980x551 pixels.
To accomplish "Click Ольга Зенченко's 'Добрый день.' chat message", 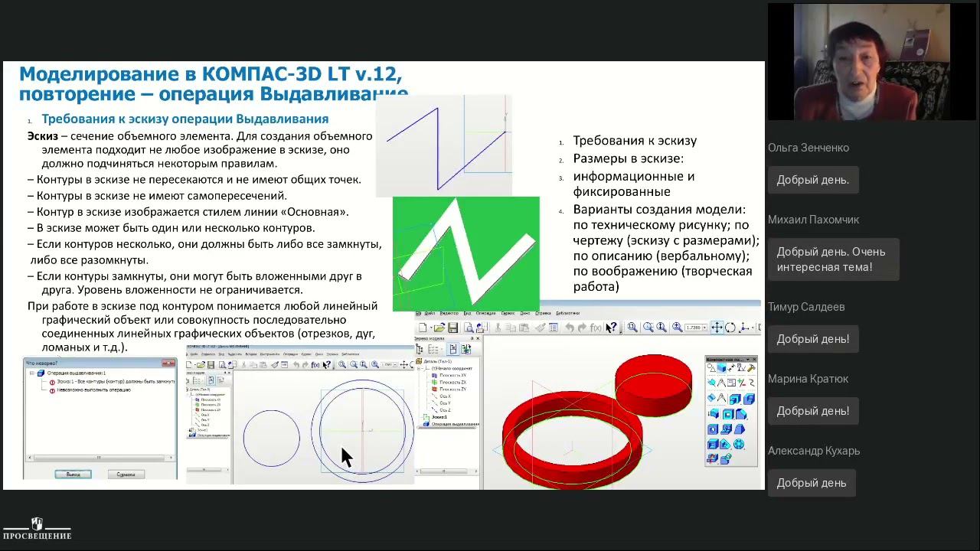I will point(813,180).
